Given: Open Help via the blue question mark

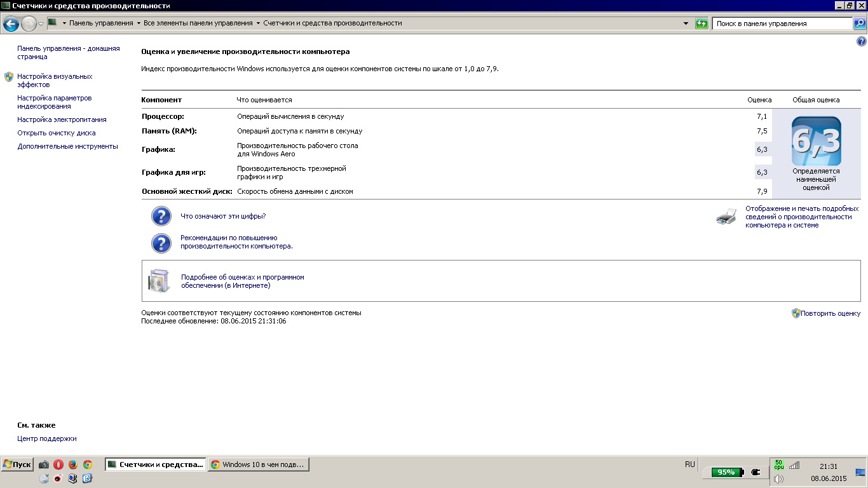Looking at the screenshot, I should click(x=862, y=41).
